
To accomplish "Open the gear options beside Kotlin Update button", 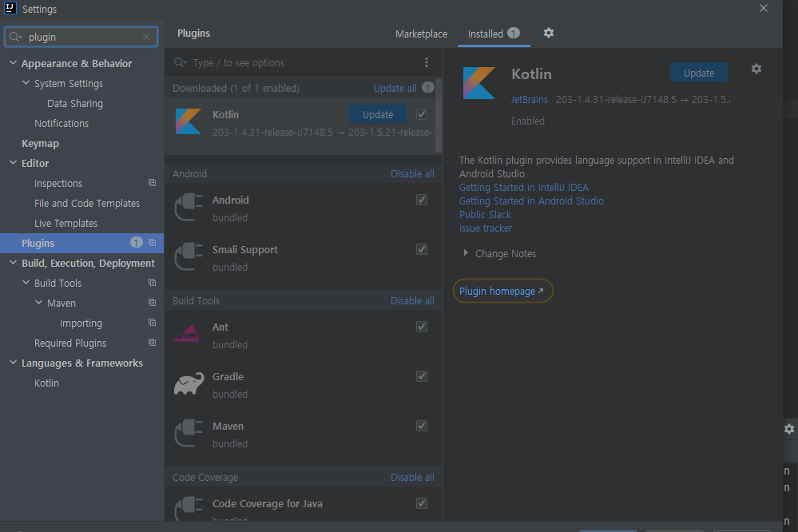I will click(756, 69).
